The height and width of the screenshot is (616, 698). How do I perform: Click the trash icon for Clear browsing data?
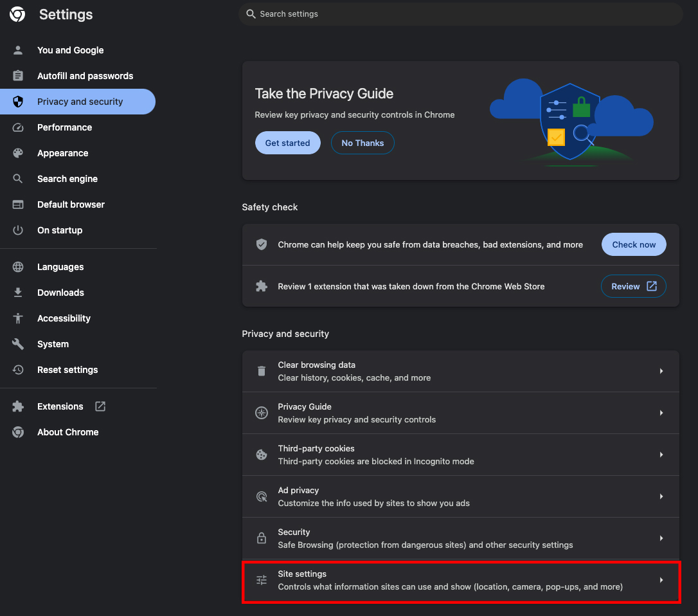pyautogui.click(x=262, y=371)
